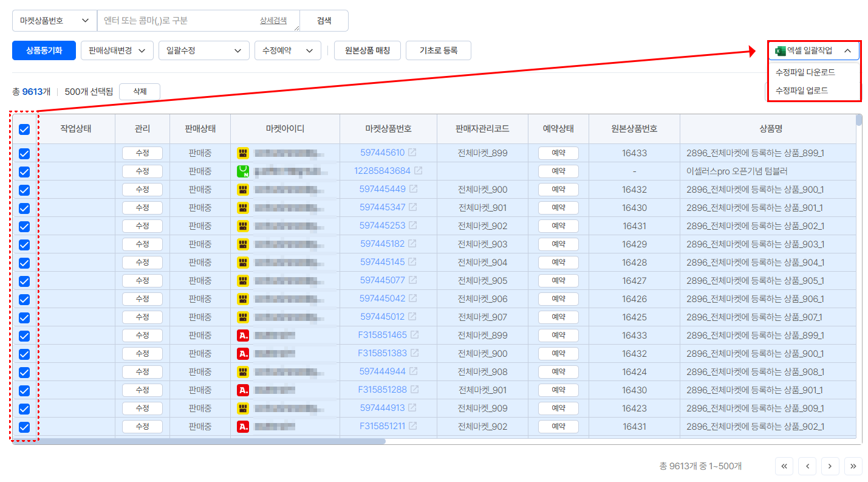Toggle the checkbox for row 597445347
This screenshot has height=482, width=868.
pyautogui.click(x=24, y=208)
